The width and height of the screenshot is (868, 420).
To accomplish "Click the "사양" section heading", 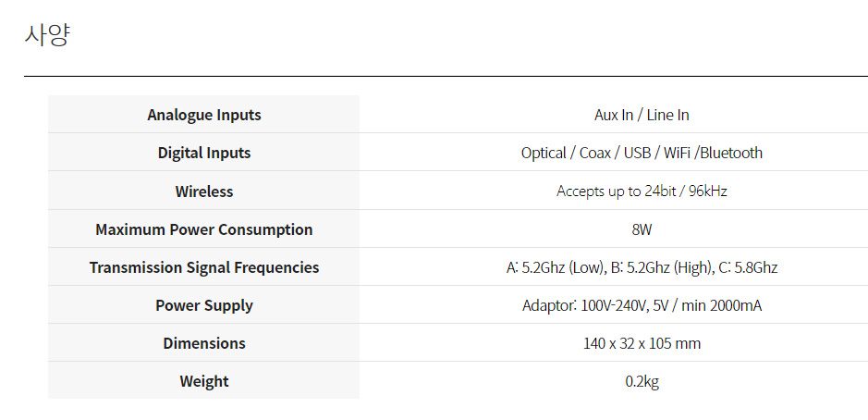I will coord(47,36).
